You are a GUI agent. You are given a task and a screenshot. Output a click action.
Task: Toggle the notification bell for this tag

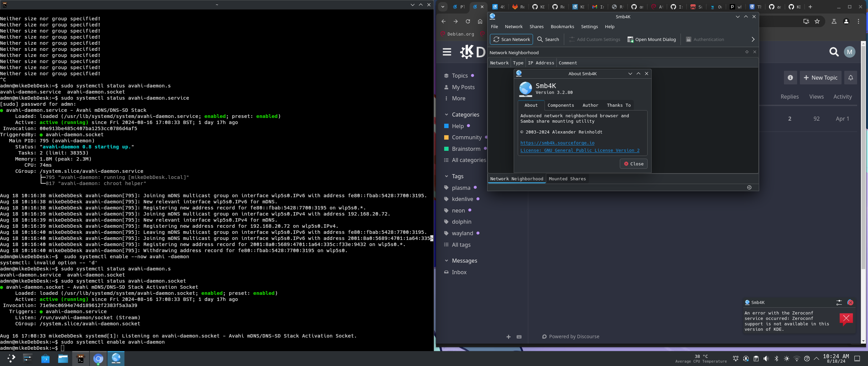coord(850,78)
